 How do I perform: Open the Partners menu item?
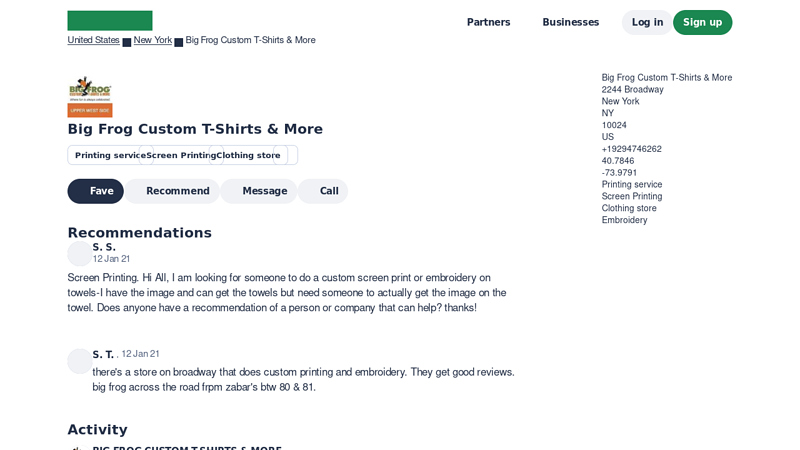click(488, 22)
